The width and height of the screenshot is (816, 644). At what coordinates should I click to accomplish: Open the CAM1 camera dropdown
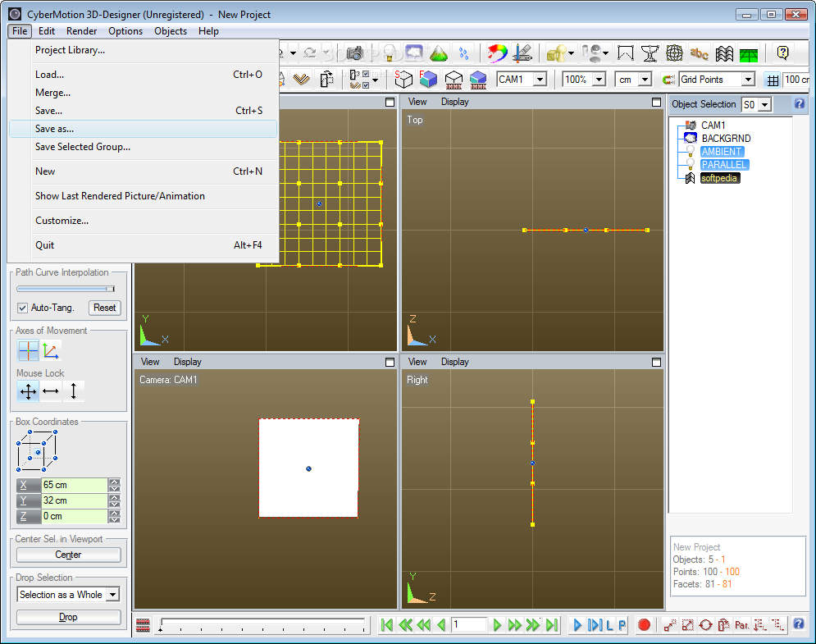pyautogui.click(x=540, y=80)
